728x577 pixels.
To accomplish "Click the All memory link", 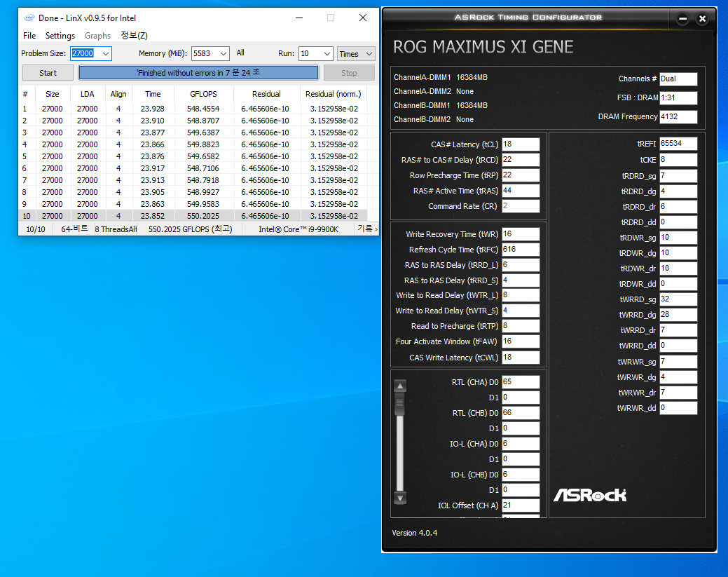I will click(240, 53).
